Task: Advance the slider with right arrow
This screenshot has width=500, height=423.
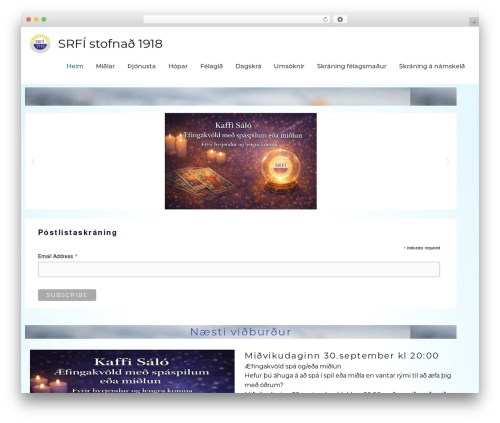Action: tap(448, 161)
